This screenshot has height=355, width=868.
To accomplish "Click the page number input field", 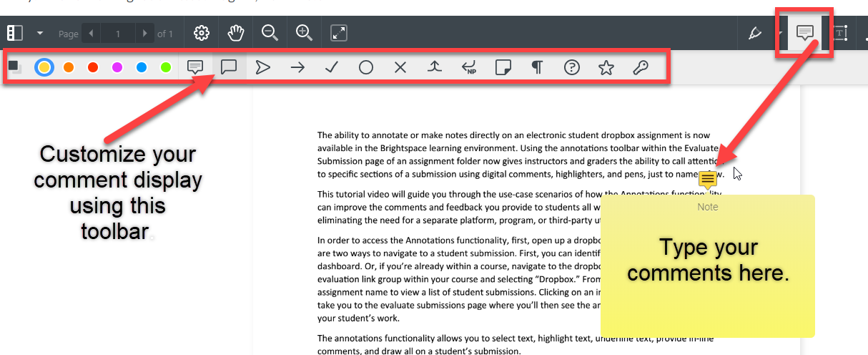I will (118, 33).
